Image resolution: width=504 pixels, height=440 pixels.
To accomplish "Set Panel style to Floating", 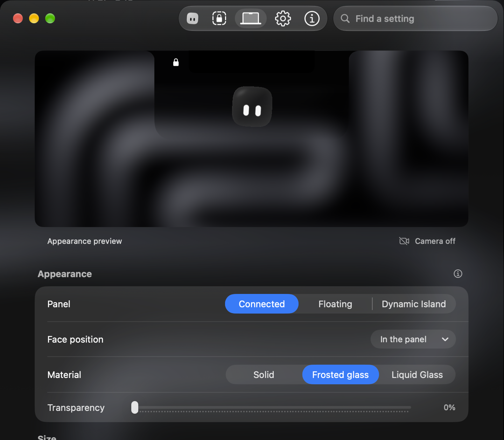I will click(x=335, y=304).
